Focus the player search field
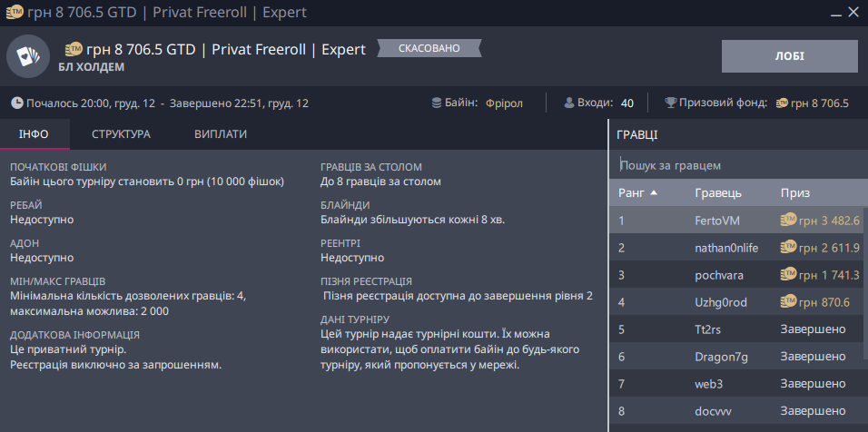The width and height of the screenshot is (868, 432). point(735,165)
